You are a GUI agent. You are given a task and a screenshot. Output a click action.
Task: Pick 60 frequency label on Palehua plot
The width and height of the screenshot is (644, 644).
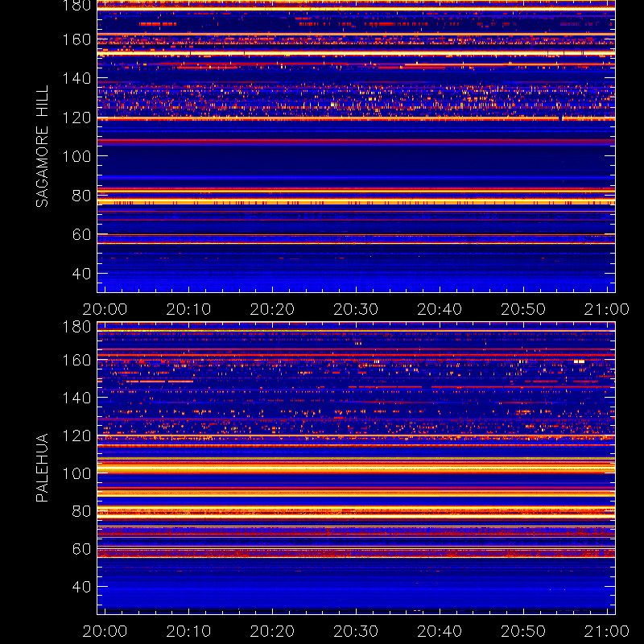point(81,549)
